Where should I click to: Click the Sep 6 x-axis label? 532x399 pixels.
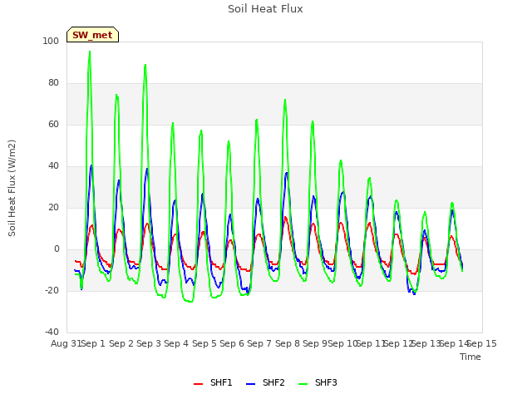232,343
